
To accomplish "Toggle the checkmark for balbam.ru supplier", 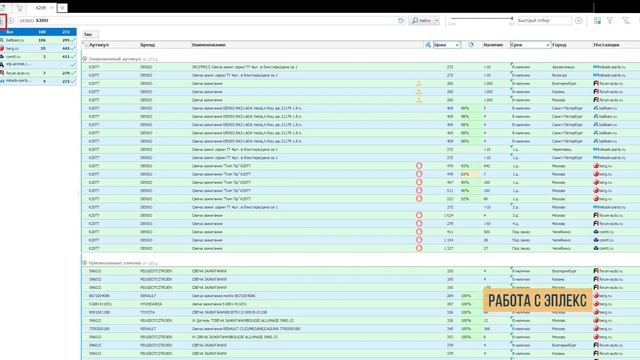I will [x=73, y=40].
